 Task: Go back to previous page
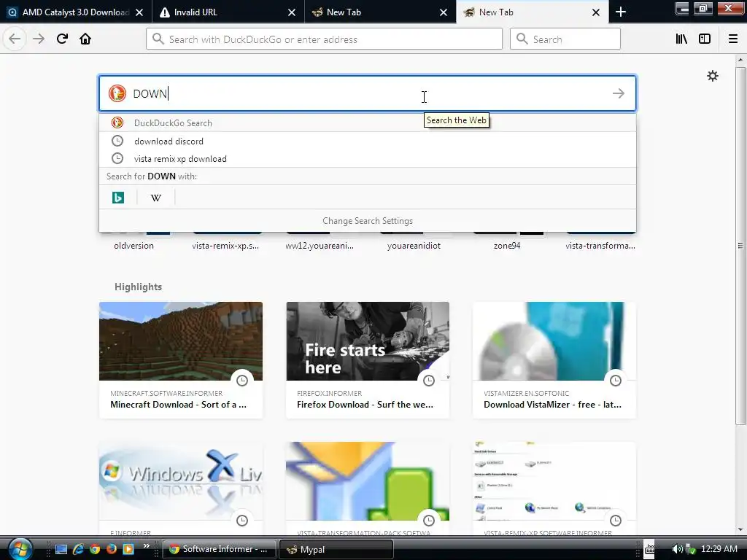tap(15, 39)
